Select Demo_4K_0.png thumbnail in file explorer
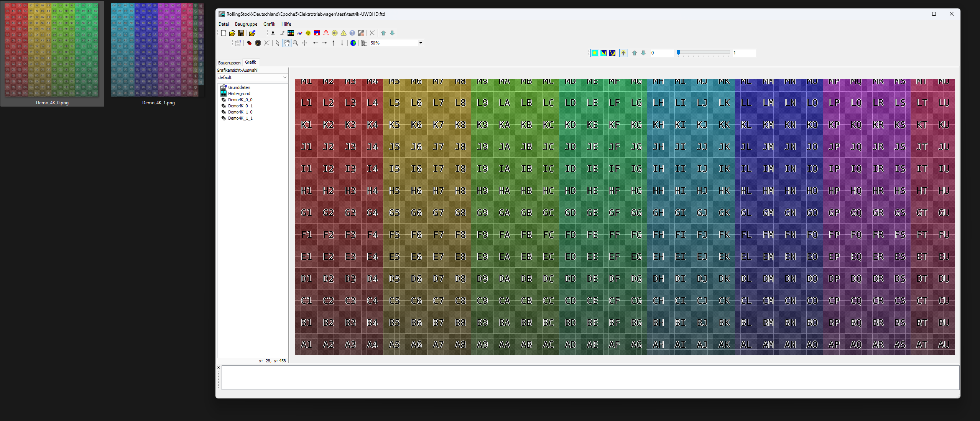 [52, 54]
